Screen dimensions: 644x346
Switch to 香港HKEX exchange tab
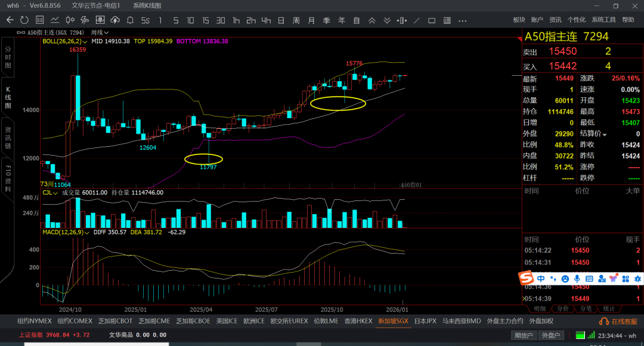(358, 321)
